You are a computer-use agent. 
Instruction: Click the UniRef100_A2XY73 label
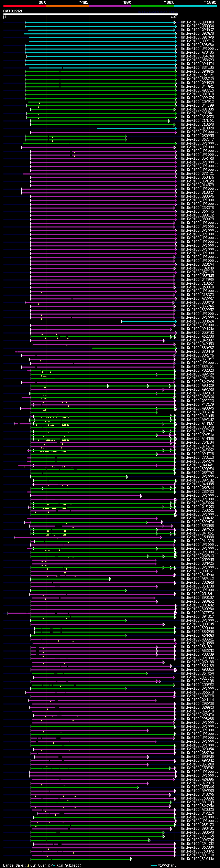197,117
